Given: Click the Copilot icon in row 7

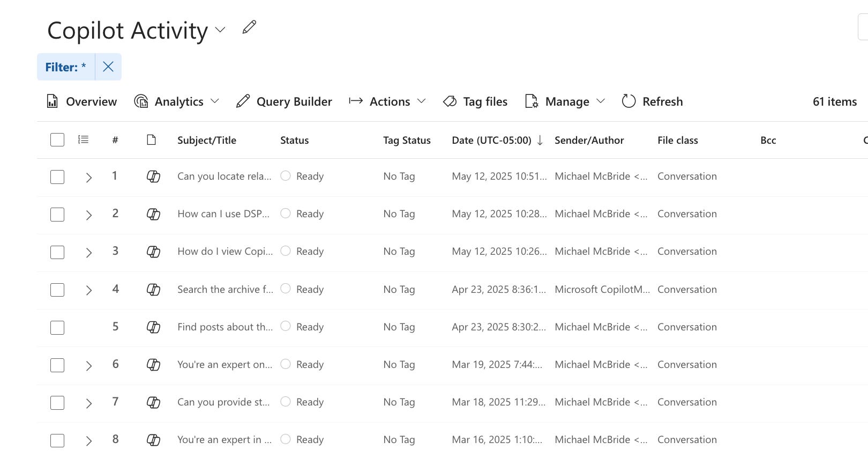Looking at the screenshot, I should tap(154, 402).
